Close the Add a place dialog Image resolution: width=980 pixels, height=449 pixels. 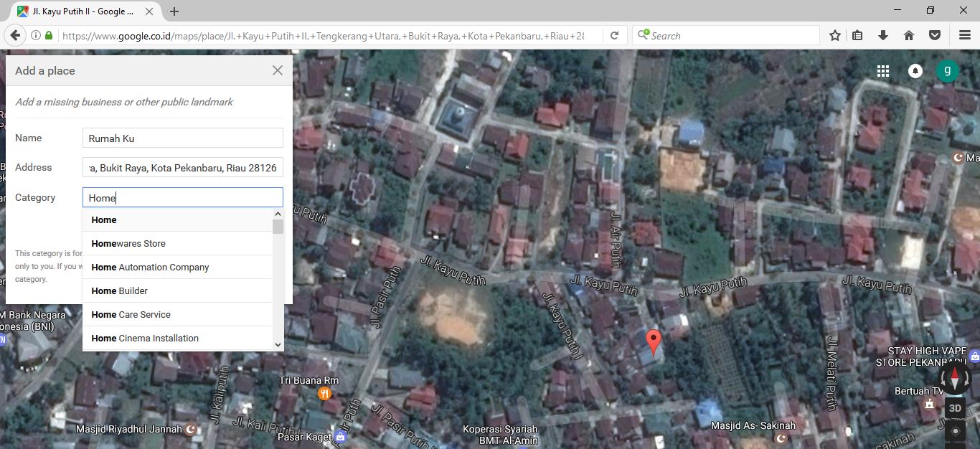coord(277,70)
